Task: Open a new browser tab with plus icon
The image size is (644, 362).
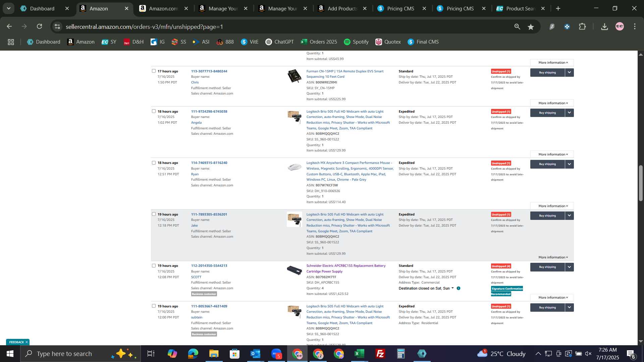Action: [x=558, y=8]
